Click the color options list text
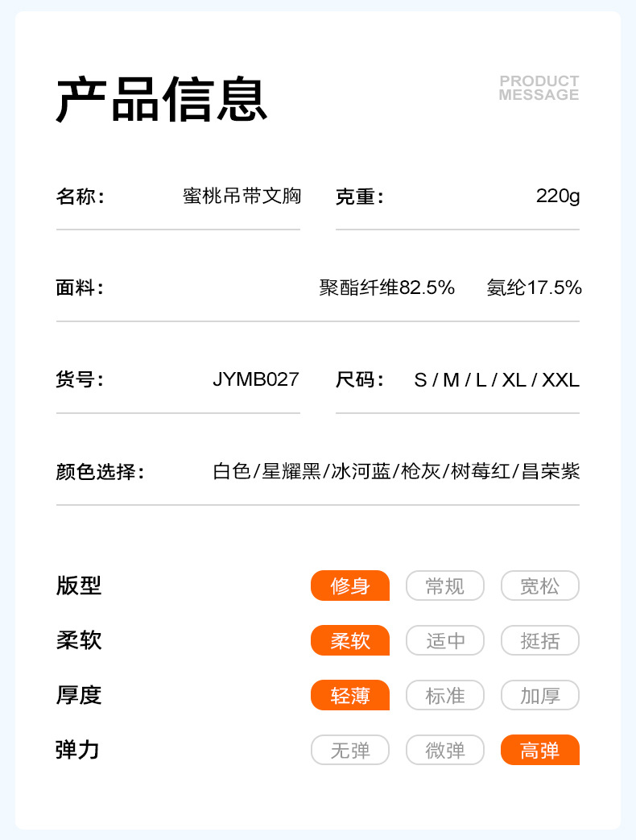The image size is (636, 840). [396, 471]
